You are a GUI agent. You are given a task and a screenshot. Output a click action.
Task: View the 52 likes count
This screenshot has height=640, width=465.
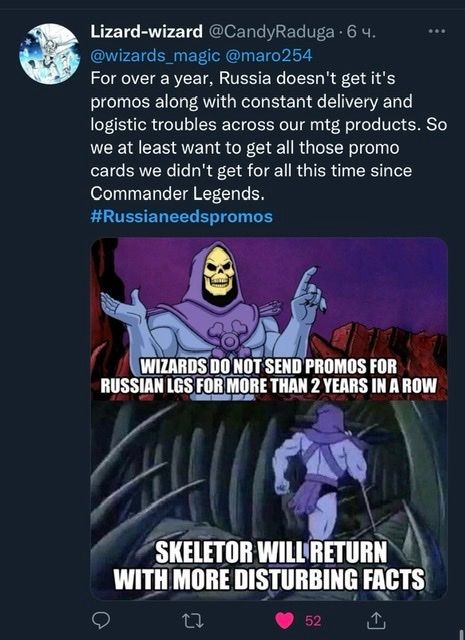click(x=313, y=621)
